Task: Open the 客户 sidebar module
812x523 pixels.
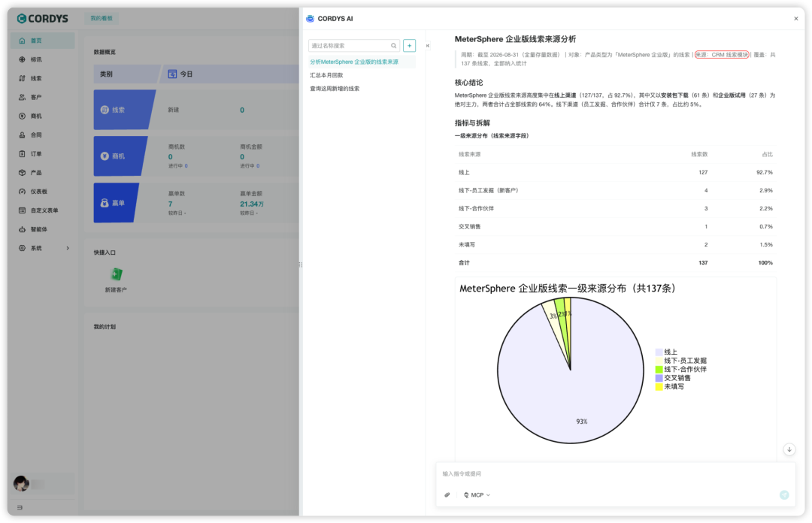Action: [42, 98]
